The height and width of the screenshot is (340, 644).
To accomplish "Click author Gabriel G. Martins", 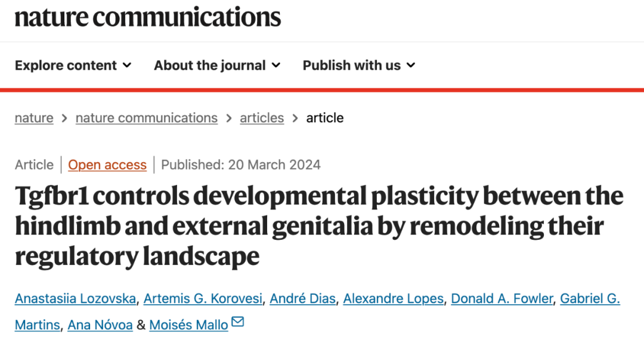I will 590,298.
